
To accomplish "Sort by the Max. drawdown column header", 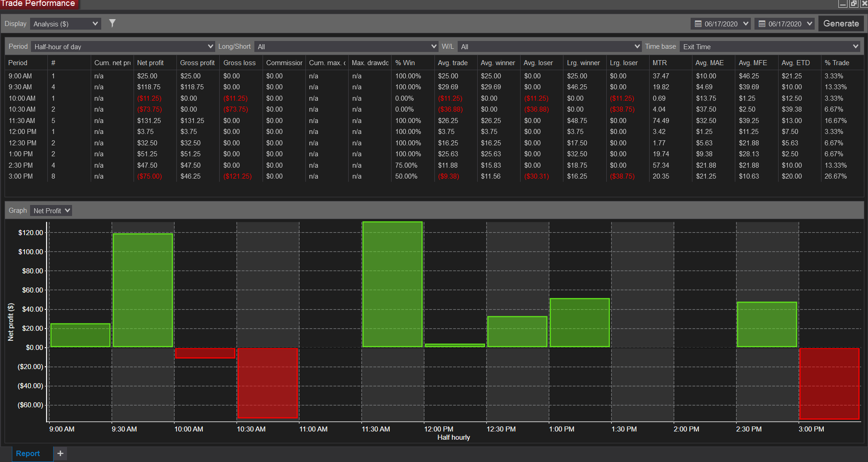I will [370, 63].
